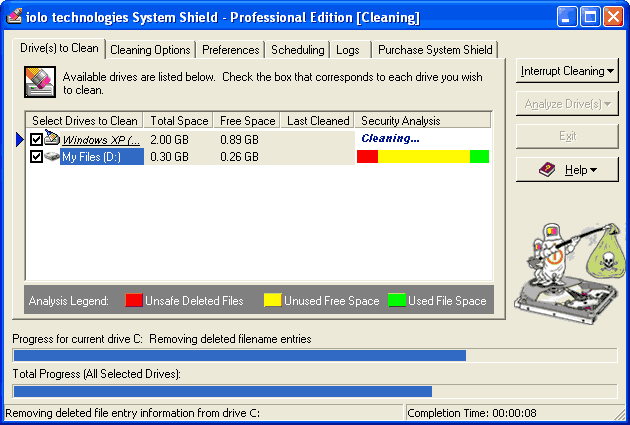630x425 pixels.
Task: Click the 0.30 GB total space value
Action: coord(169,157)
